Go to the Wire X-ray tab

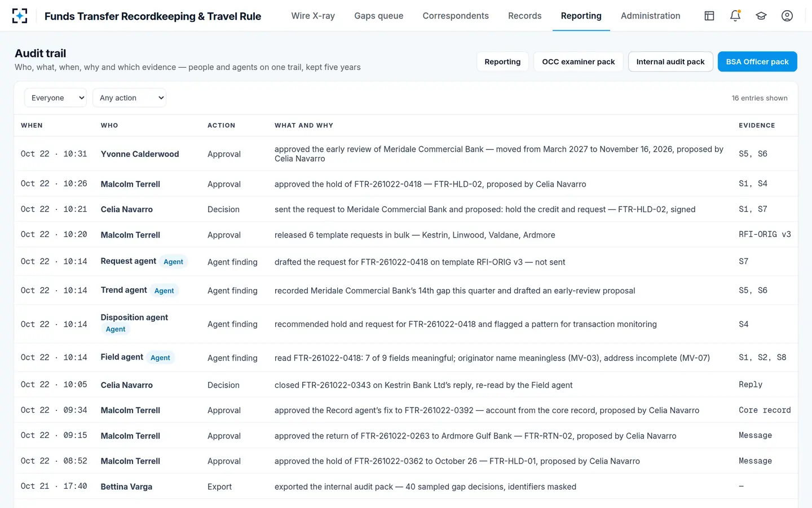tap(313, 16)
